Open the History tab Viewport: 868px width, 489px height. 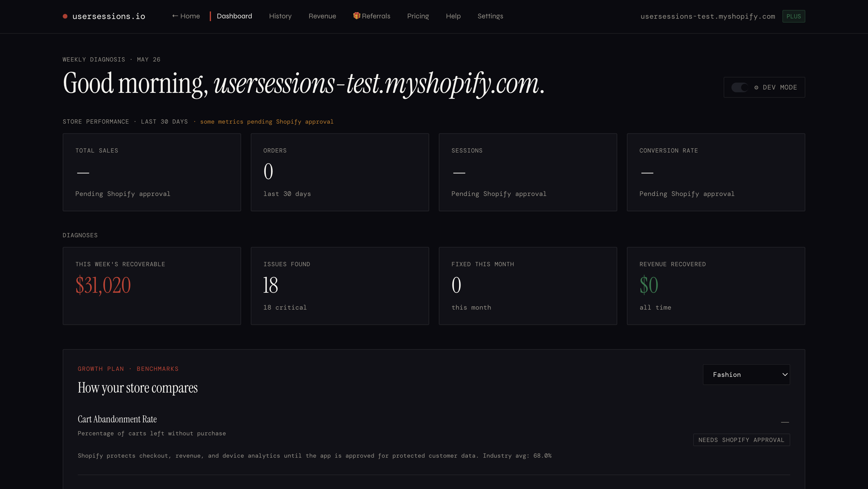click(x=280, y=16)
